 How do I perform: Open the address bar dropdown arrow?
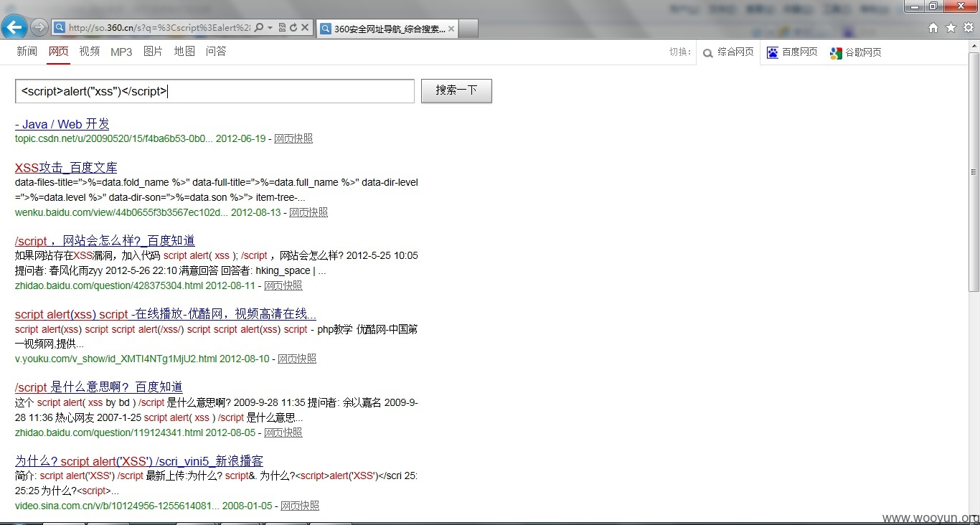point(270,28)
